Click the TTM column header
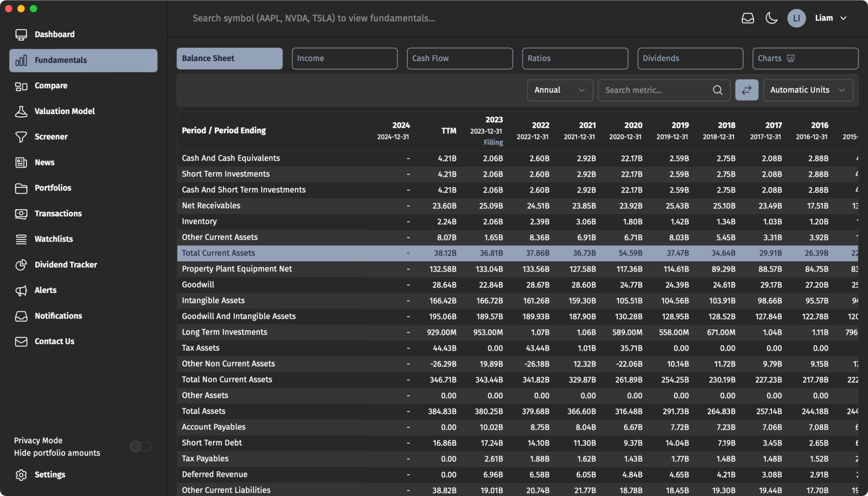 [x=448, y=131]
